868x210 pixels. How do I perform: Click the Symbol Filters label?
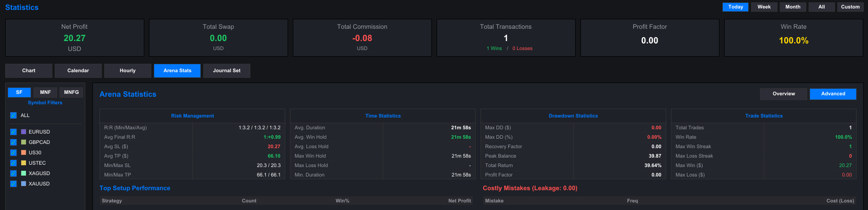[x=45, y=103]
